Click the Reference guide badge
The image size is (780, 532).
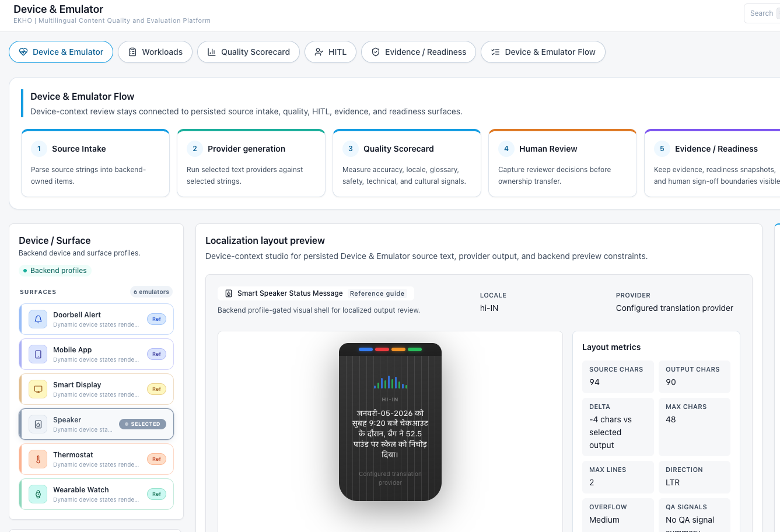click(x=377, y=293)
